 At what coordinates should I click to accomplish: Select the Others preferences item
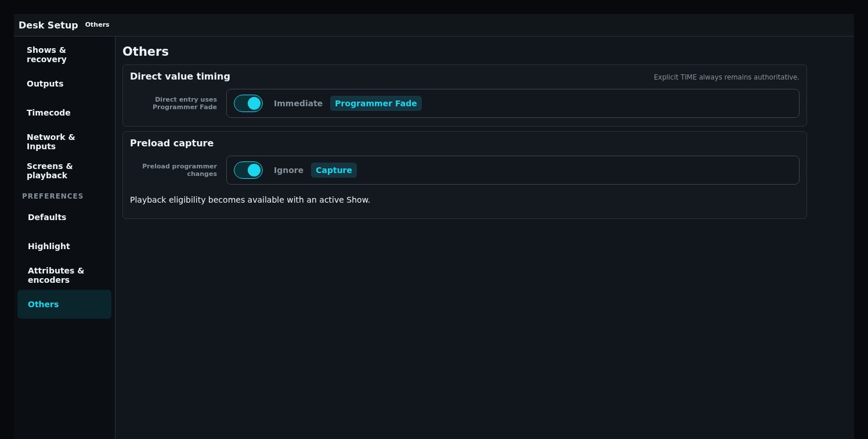64,304
